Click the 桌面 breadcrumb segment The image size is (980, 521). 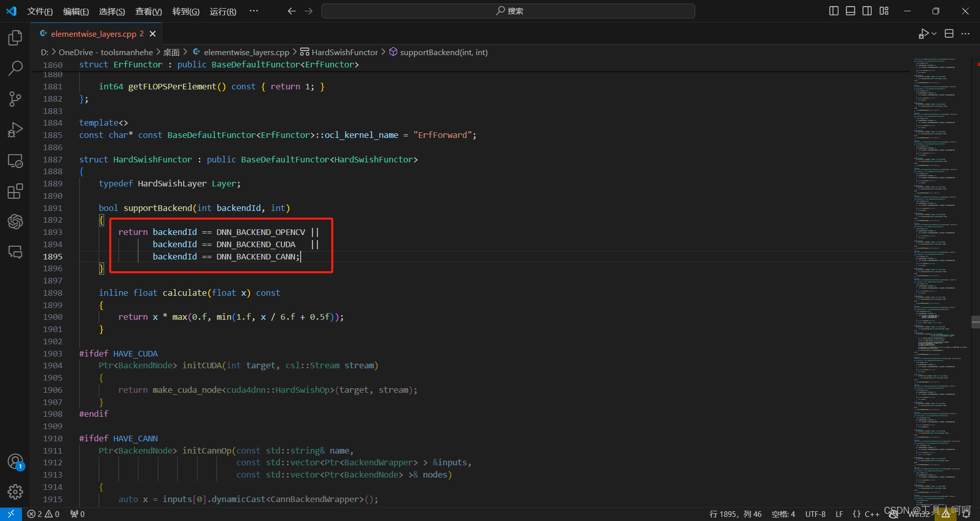(x=171, y=52)
